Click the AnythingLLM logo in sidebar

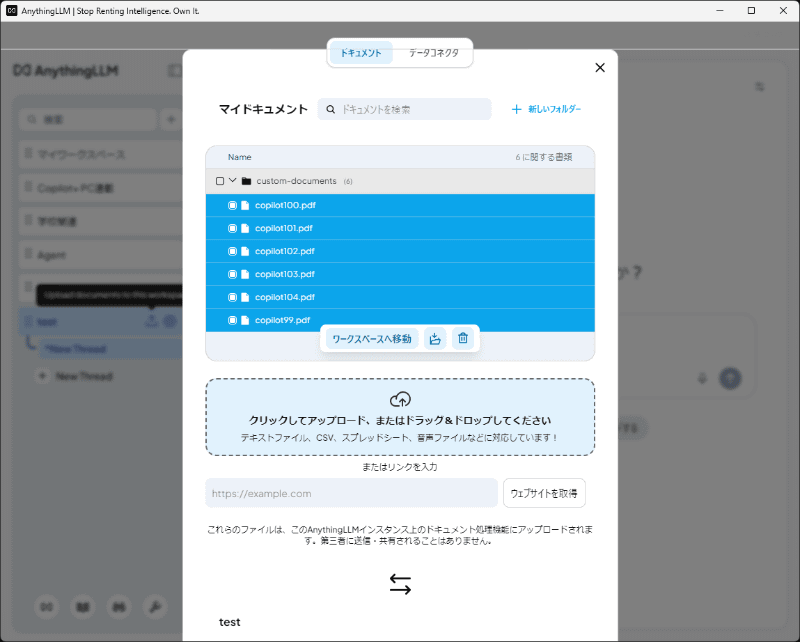coord(66,70)
